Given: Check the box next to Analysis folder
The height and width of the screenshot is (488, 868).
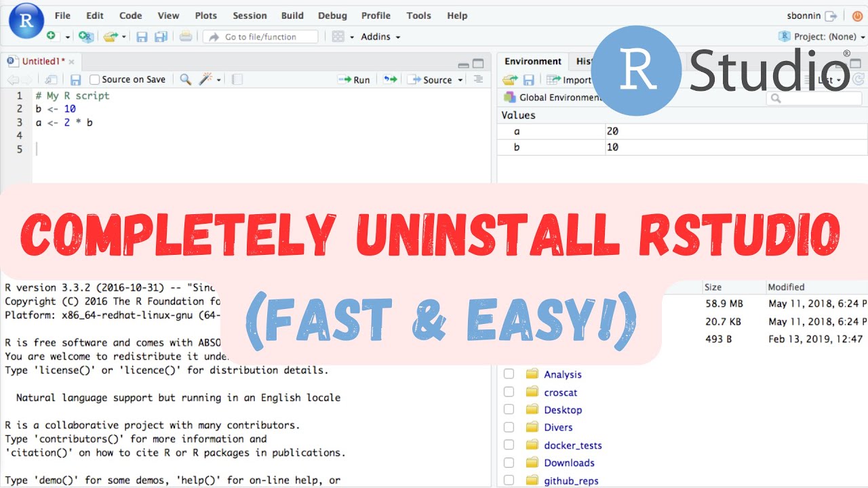Looking at the screenshot, I should 509,374.
